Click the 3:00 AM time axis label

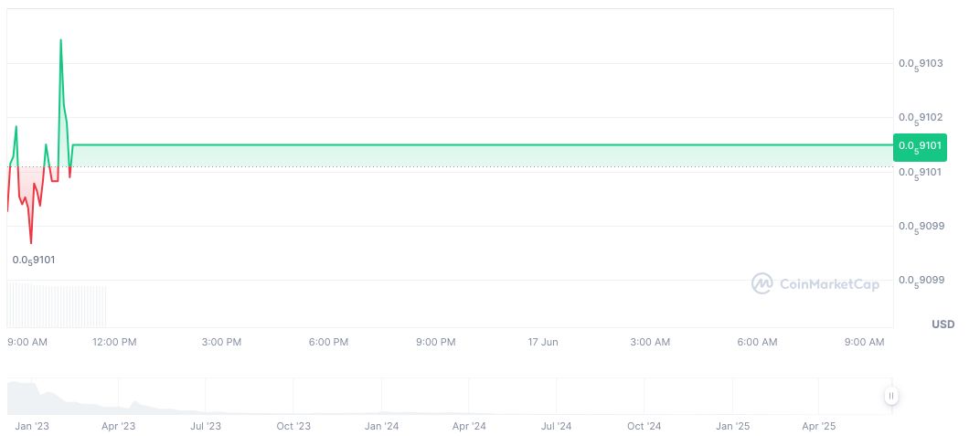pyautogui.click(x=650, y=342)
